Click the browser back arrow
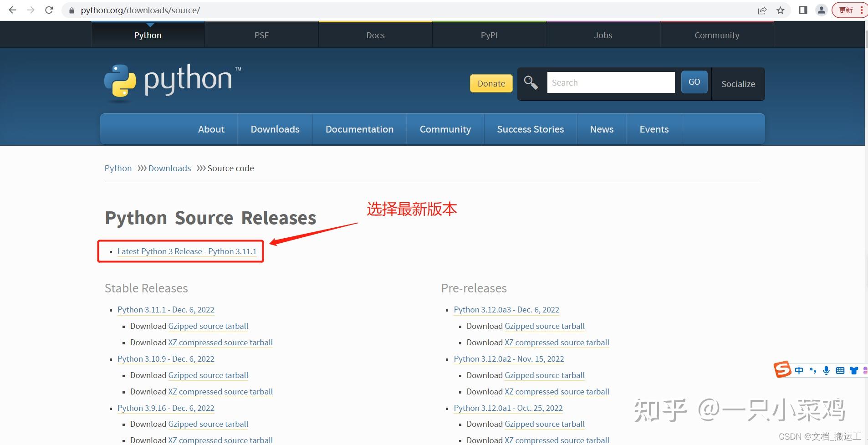Viewport: 868px width, 445px height. coord(12,10)
